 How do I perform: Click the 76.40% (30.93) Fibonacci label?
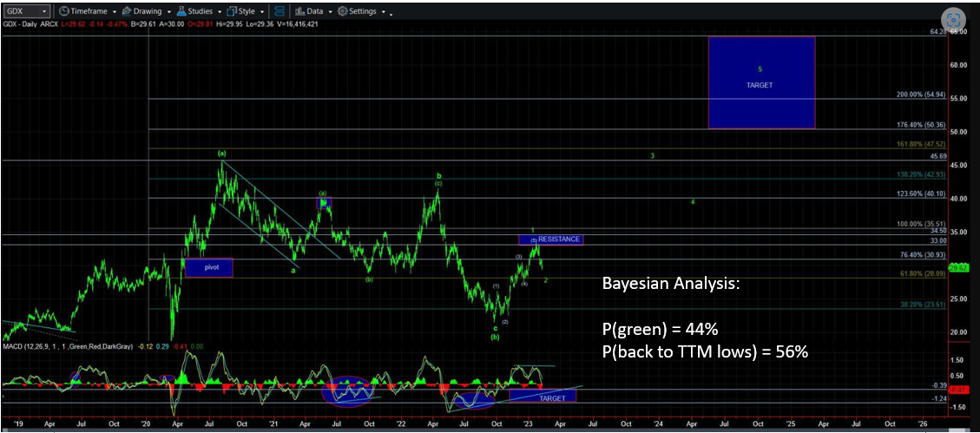pos(922,254)
